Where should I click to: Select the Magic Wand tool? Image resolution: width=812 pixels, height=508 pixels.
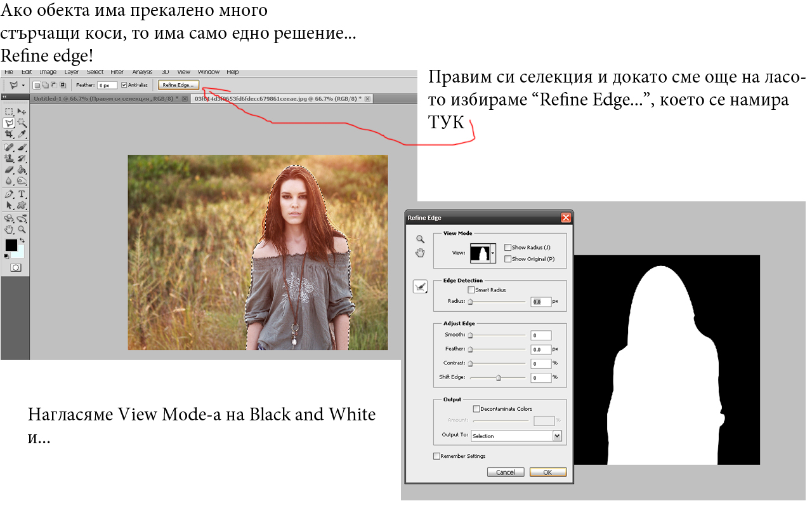tap(22, 123)
